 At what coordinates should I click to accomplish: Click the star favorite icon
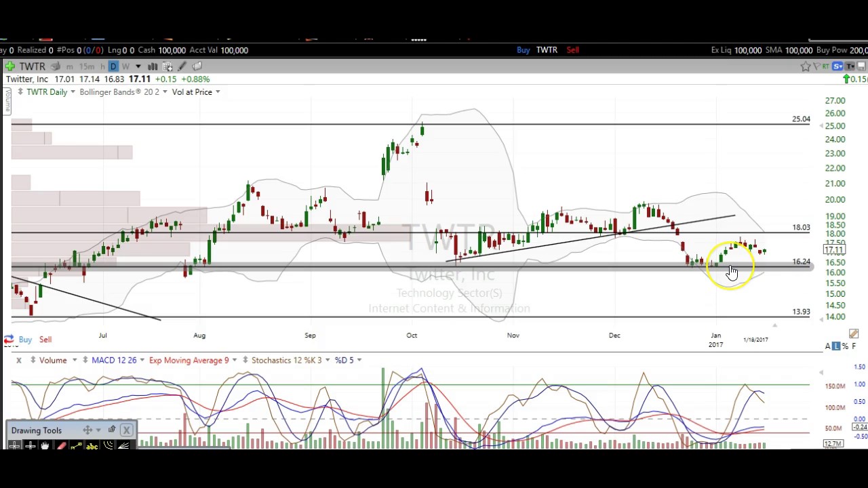(x=805, y=66)
